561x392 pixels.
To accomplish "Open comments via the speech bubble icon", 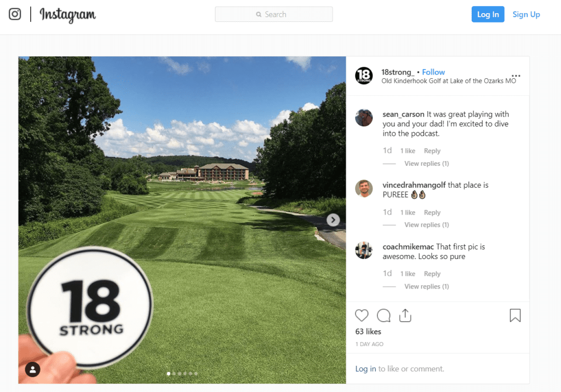I will tap(383, 315).
